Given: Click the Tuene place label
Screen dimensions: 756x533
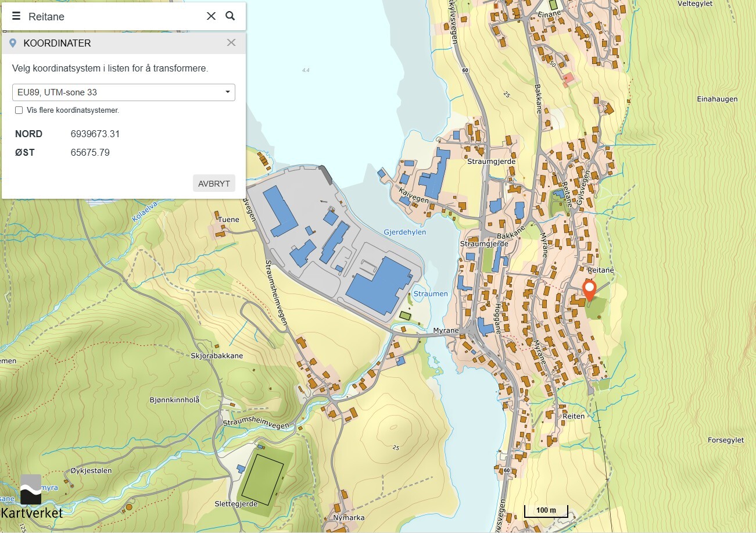Looking at the screenshot, I should [229, 220].
